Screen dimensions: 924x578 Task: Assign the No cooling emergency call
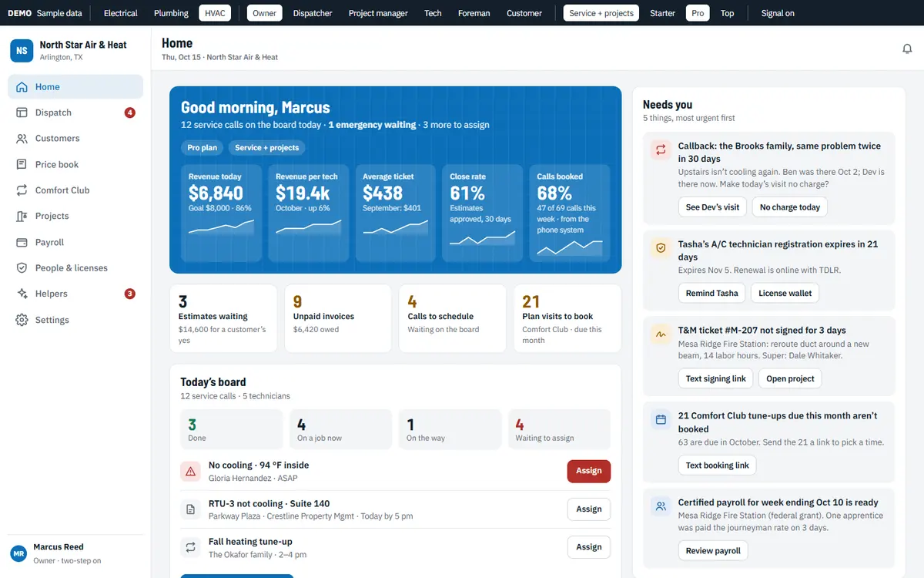click(x=589, y=471)
